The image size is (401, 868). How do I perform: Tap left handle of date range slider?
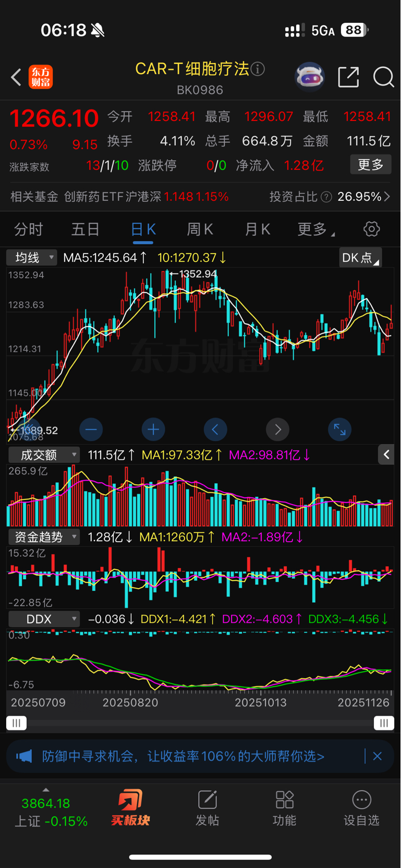(16, 723)
